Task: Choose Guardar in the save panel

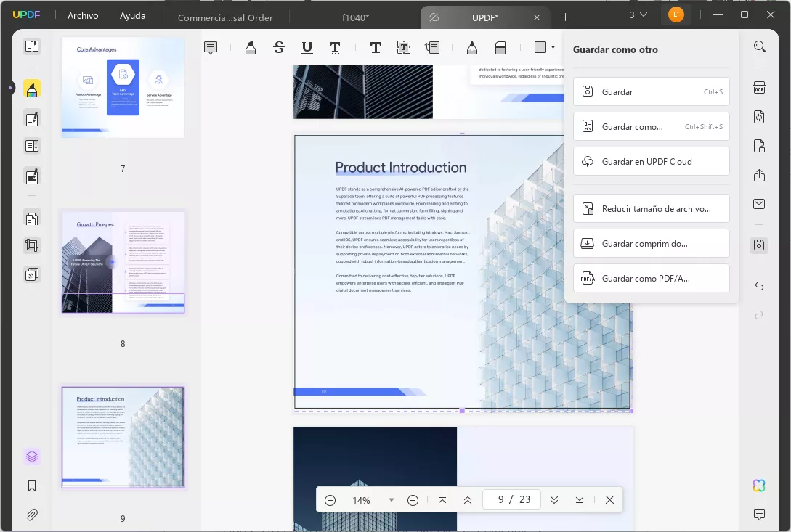Action: 652,91
